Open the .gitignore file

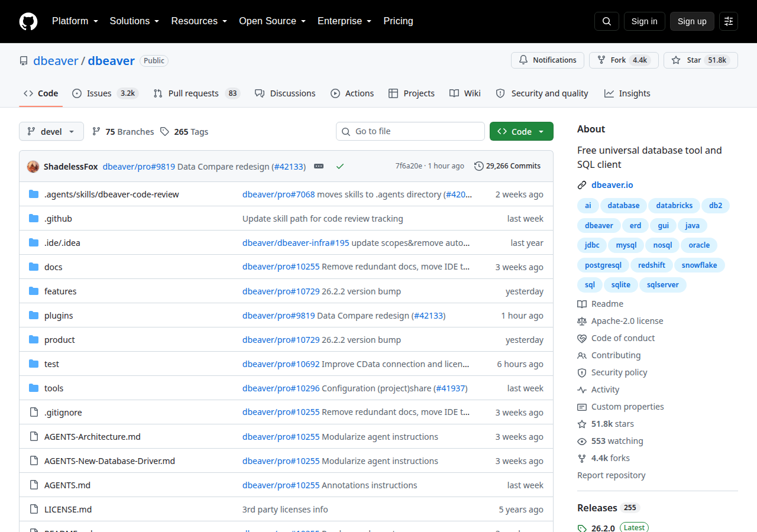pos(63,413)
